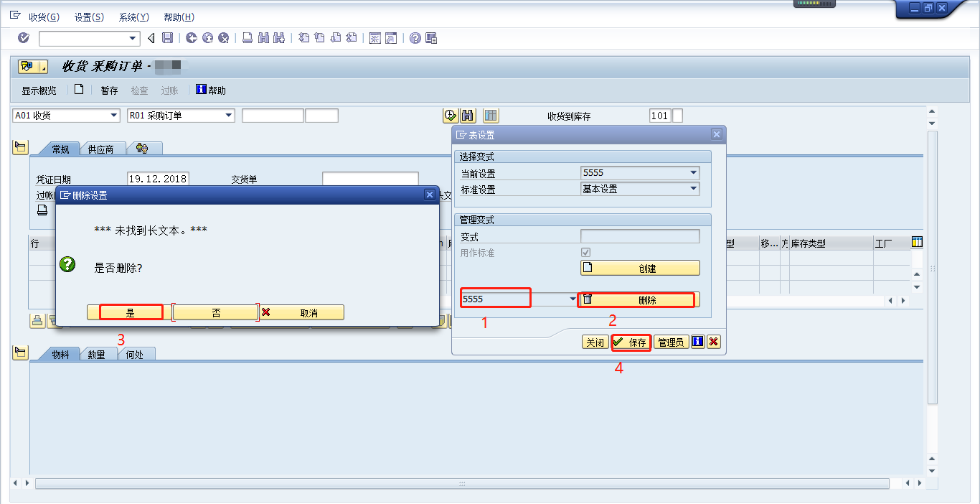Click blue info icon beside 管理员 button

click(x=697, y=342)
